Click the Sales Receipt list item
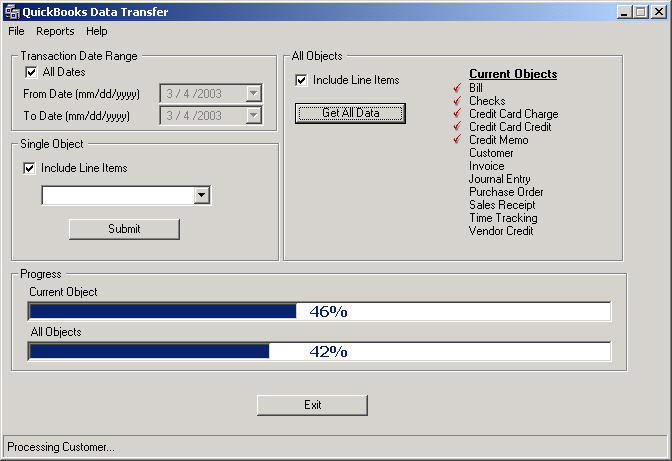Screen dimensions: 672x461 tap(502, 205)
